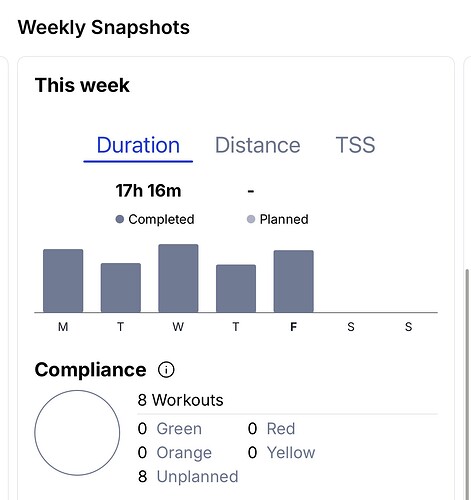Click the compliance donut chart circle
Screen dimensions: 471x500
pyautogui.click(x=77, y=433)
